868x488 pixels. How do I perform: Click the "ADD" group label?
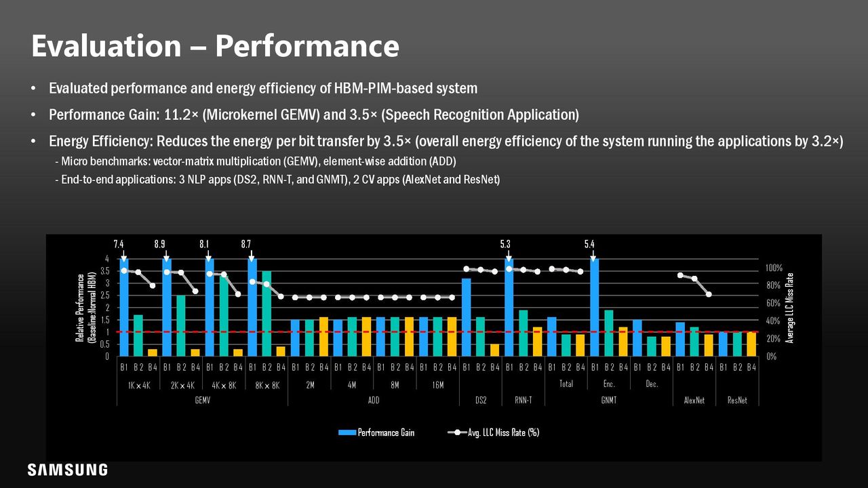pyautogui.click(x=374, y=401)
